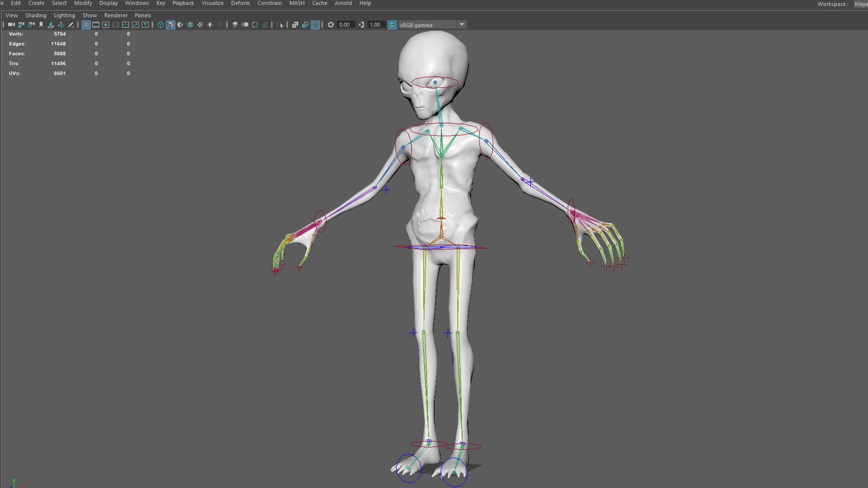This screenshot has height=488, width=868.
Task: Toggle the film gate icon
Action: pos(96,25)
